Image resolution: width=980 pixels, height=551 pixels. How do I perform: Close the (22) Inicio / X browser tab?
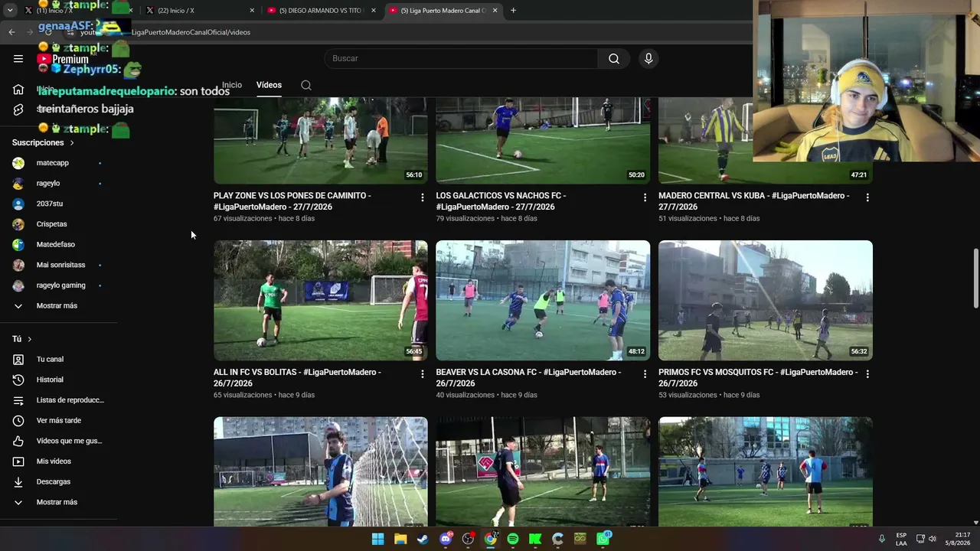[x=252, y=11]
